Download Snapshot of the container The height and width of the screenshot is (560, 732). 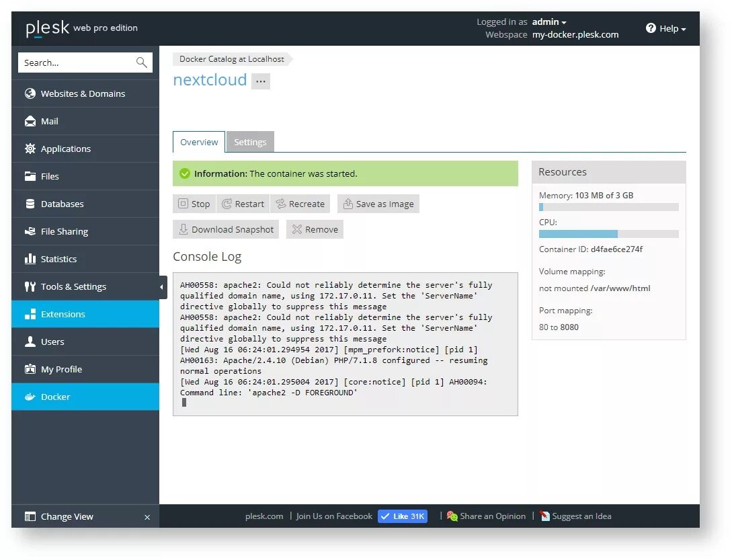pyautogui.click(x=226, y=229)
